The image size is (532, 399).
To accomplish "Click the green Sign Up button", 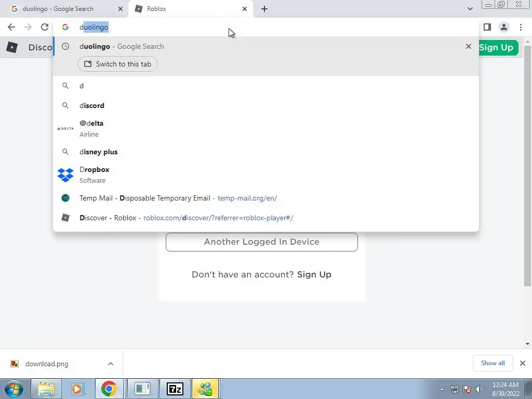I will [x=498, y=47].
